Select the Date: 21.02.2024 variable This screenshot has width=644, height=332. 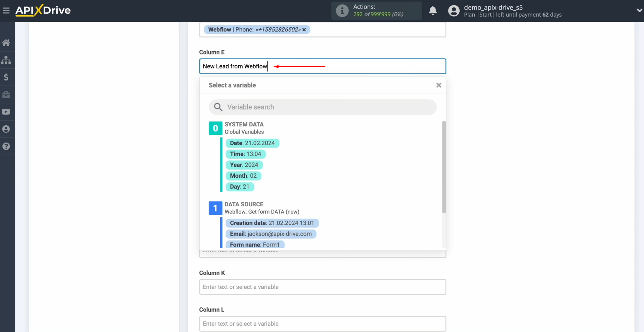252,143
